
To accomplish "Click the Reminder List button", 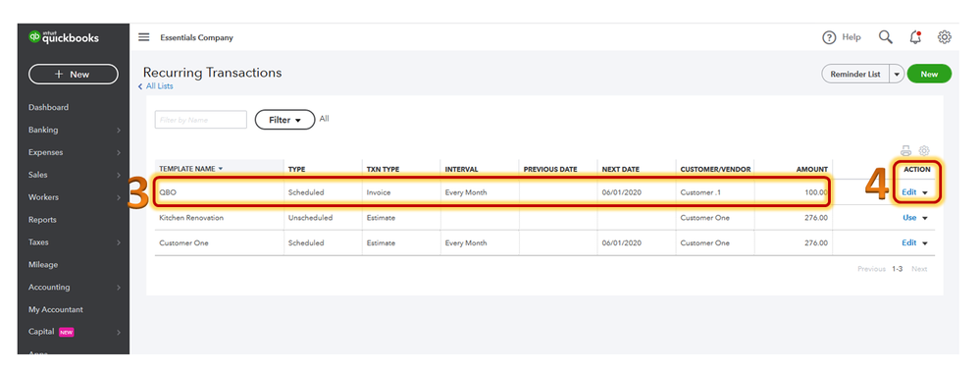I will click(x=855, y=74).
